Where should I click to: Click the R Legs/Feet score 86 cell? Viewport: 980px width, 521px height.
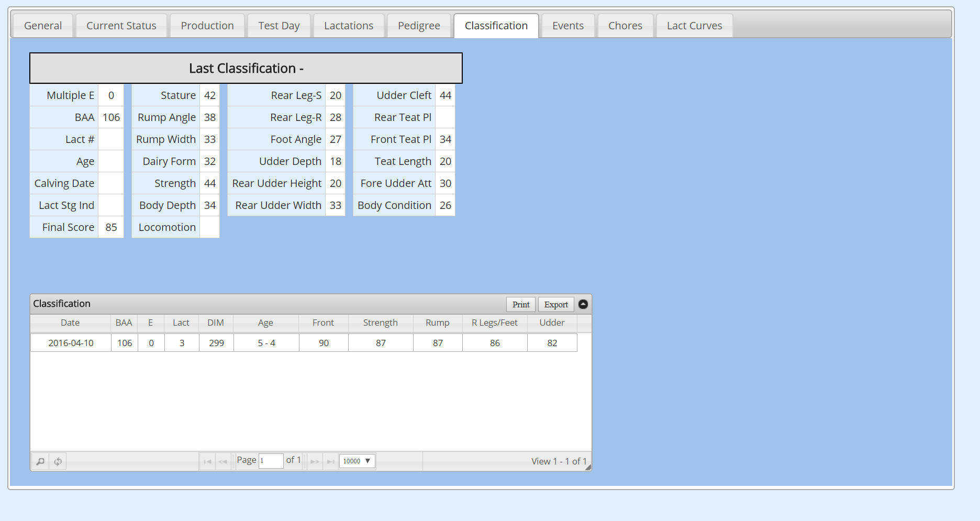[x=495, y=343]
